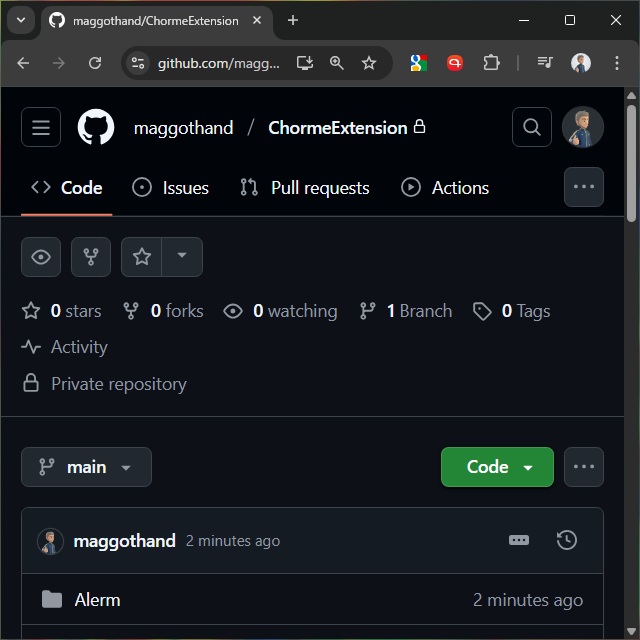
Task: Switch to the Pull requests tab
Action: point(305,188)
